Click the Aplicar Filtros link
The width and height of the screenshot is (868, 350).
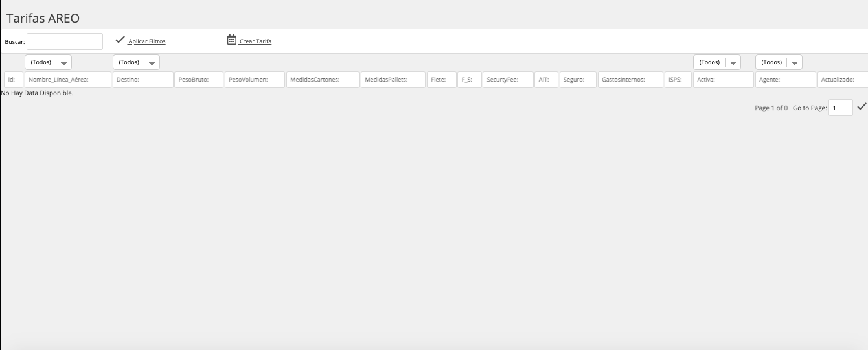click(x=147, y=41)
